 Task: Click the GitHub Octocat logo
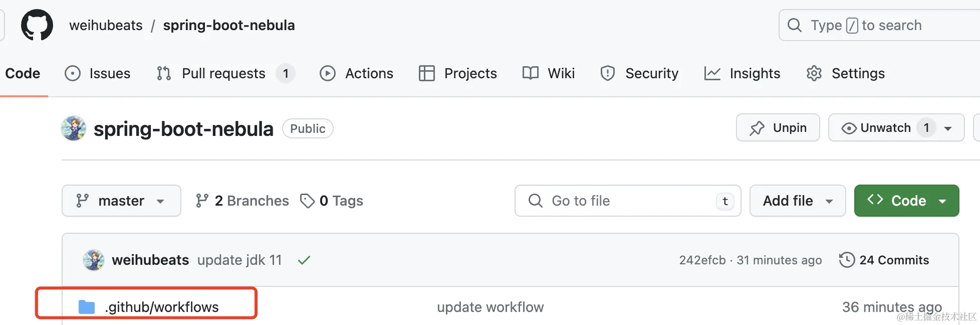(37, 25)
